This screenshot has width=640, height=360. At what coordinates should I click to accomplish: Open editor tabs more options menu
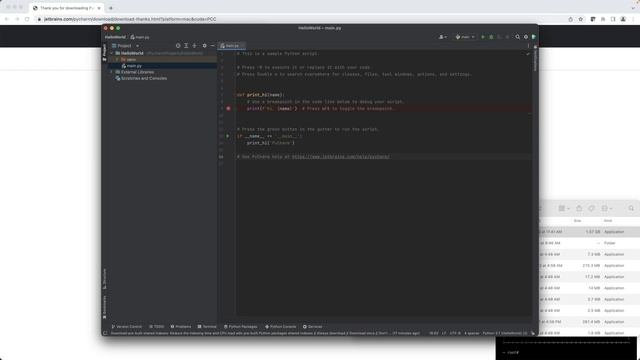point(528,46)
